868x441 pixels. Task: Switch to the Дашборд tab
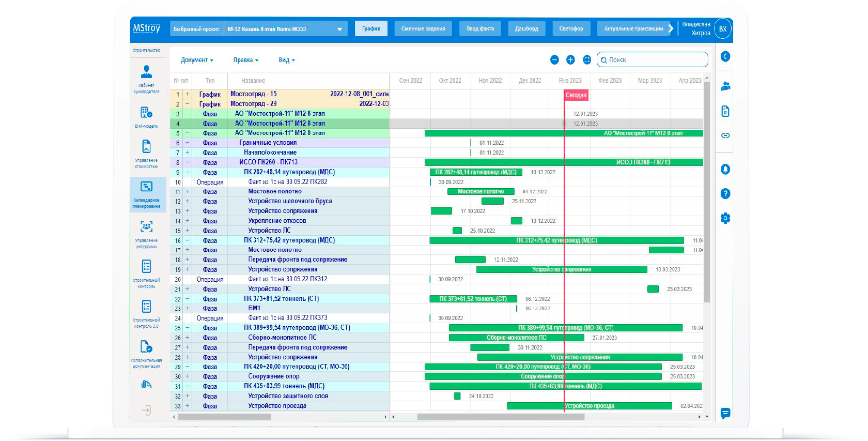[526, 28]
